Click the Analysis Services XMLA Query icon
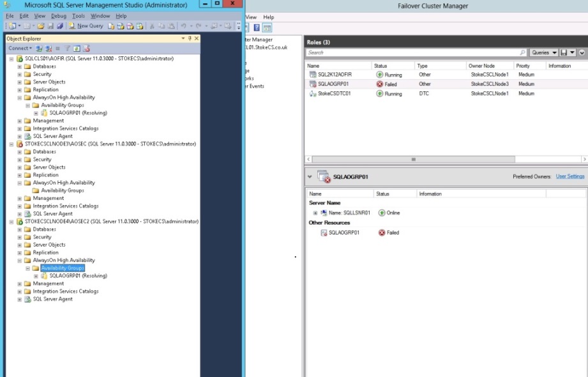 point(140,26)
